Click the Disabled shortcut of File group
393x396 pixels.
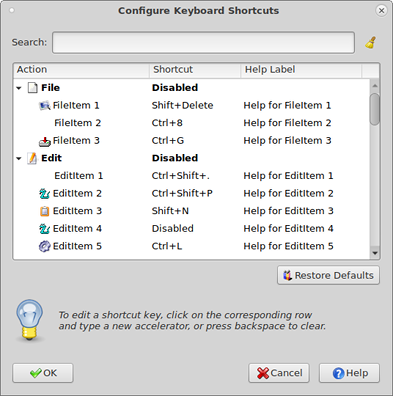point(175,88)
